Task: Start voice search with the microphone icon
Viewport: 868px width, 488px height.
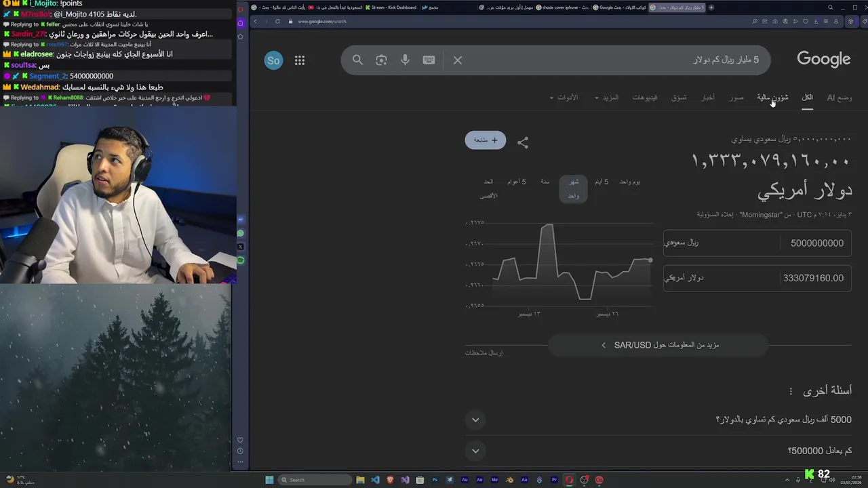Action: pos(405,60)
